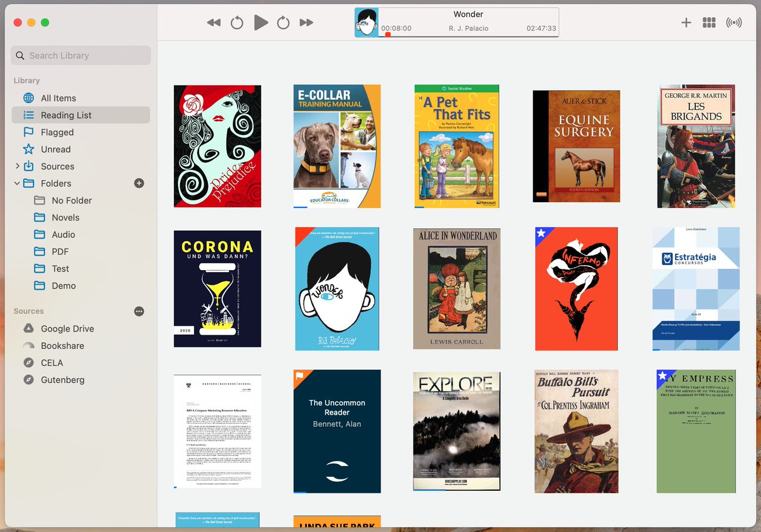Select Reading List in the sidebar
This screenshot has width=761, height=532.
[x=81, y=115]
